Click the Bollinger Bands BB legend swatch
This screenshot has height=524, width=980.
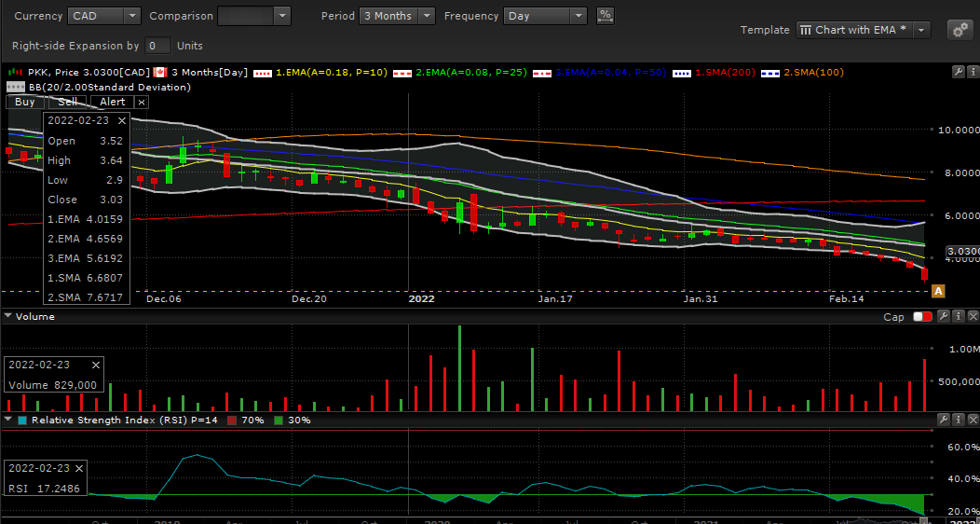(14, 87)
